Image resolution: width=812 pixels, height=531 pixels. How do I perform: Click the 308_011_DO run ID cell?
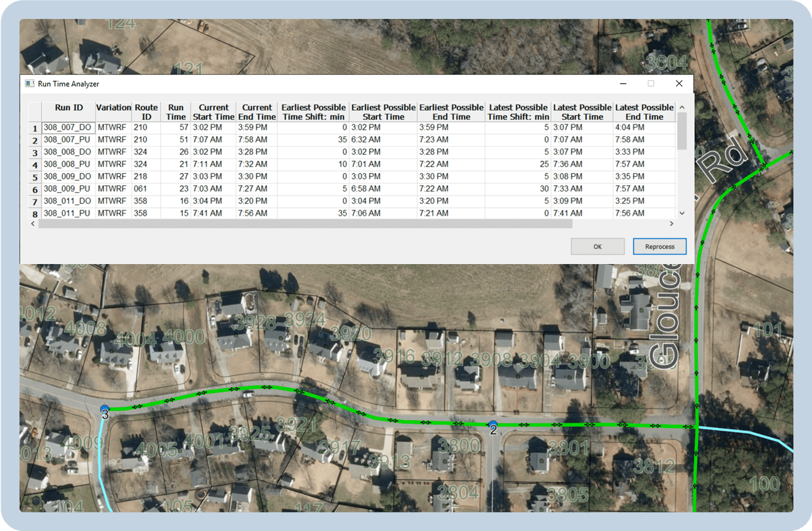tap(67, 201)
